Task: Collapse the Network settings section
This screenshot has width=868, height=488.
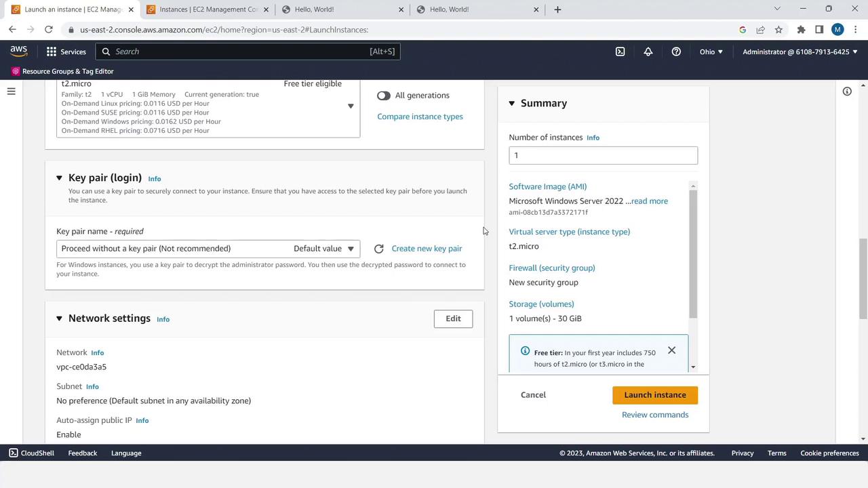Action: [59, 319]
